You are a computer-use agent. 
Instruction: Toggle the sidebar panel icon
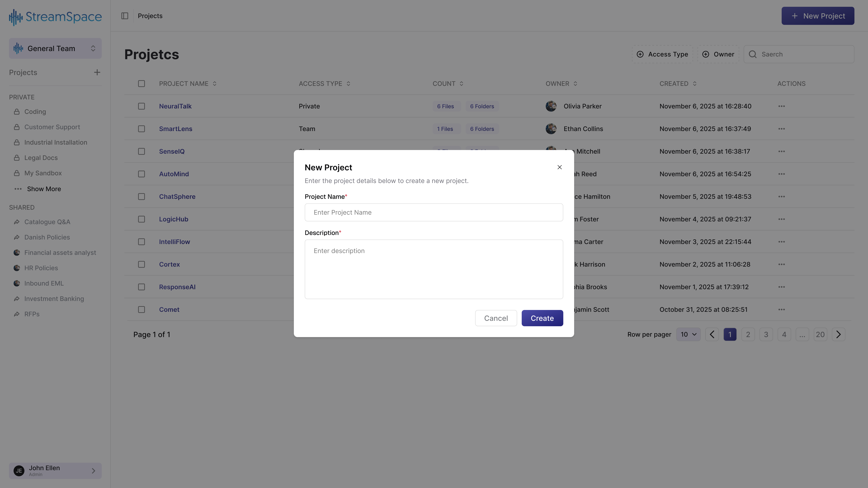click(125, 16)
